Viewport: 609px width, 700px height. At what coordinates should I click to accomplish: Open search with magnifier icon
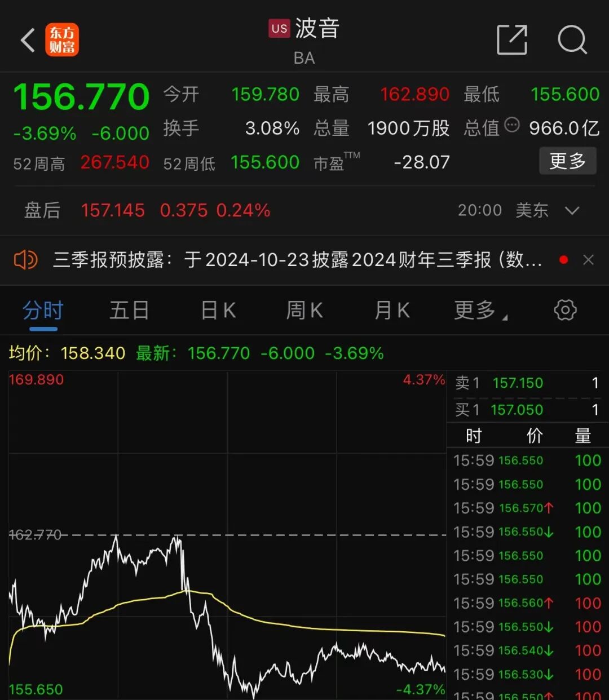pyautogui.click(x=572, y=40)
